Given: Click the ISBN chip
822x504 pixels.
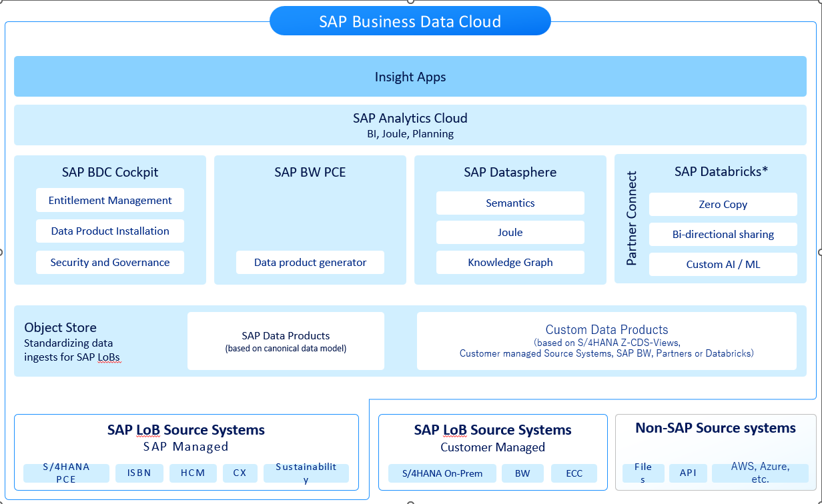Looking at the screenshot, I should coord(139,473).
